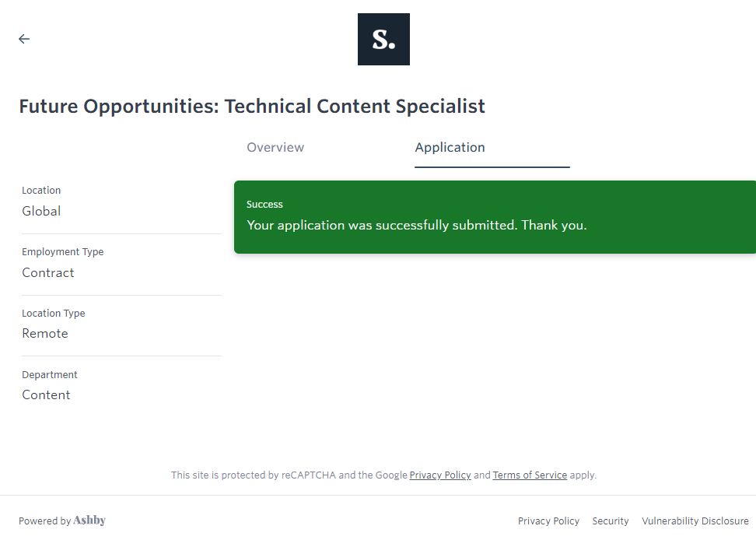Open Google Privacy Policy link in reCAPTCHA notice
756x547 pixels.
(440, 475)
